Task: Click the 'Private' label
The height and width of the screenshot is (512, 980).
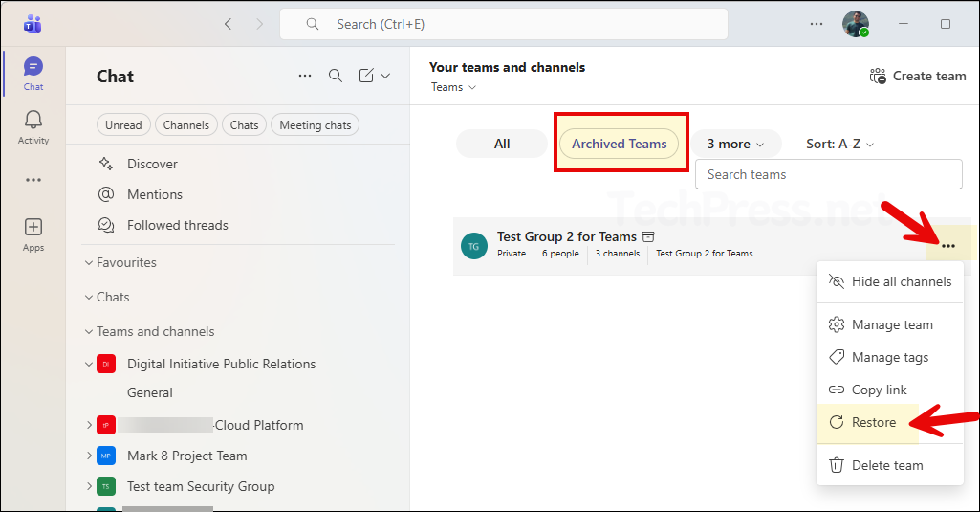Action: click(x=512, y=254)
